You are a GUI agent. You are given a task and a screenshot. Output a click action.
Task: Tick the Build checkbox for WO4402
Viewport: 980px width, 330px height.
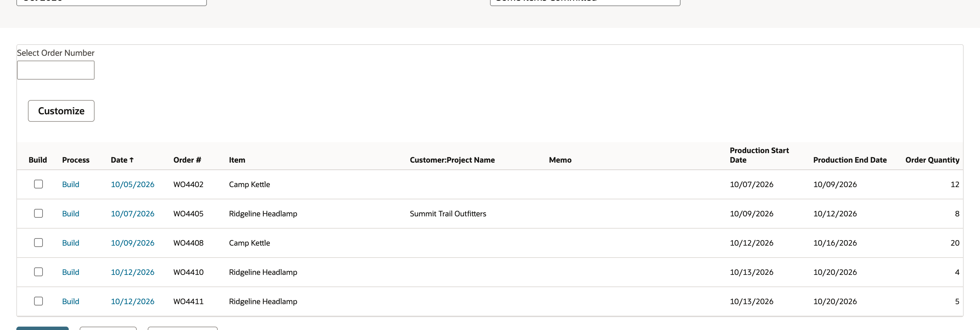click(x=38, y=184)
